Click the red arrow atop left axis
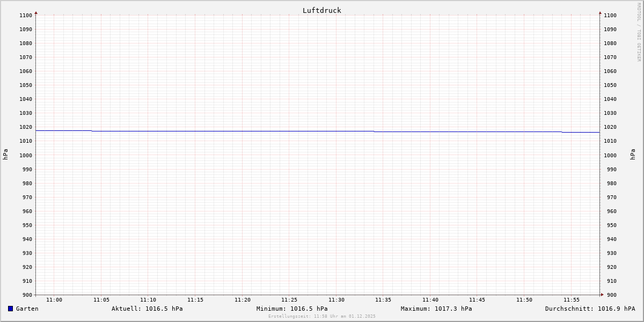Viewport: 644px width, 322px height. 36,12
